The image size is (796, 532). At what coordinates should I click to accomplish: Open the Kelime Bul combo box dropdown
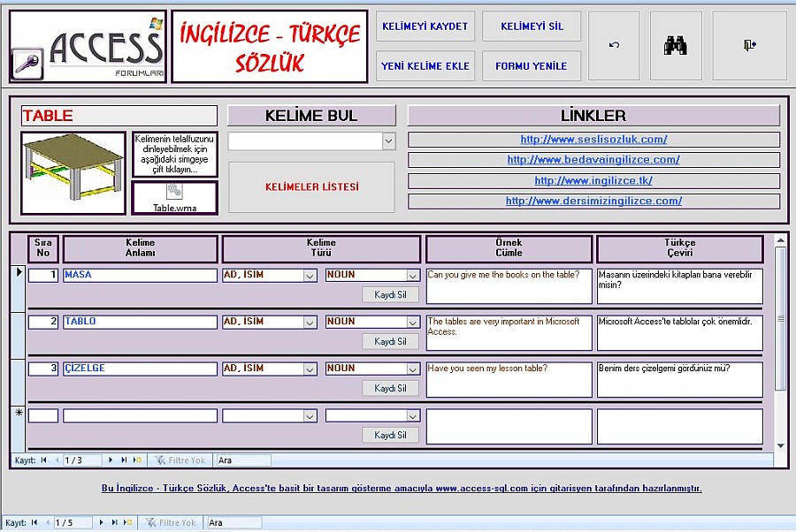coord(388,141)
